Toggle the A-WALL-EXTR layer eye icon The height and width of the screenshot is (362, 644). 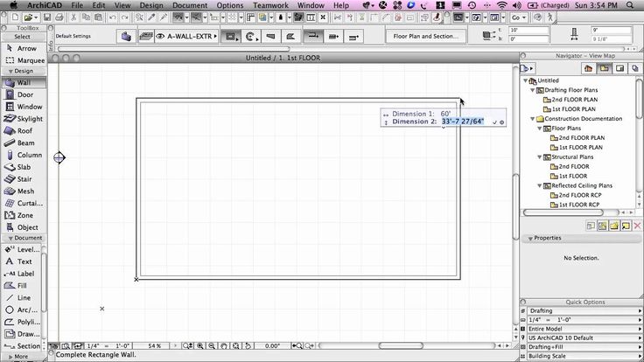(160, 37)
